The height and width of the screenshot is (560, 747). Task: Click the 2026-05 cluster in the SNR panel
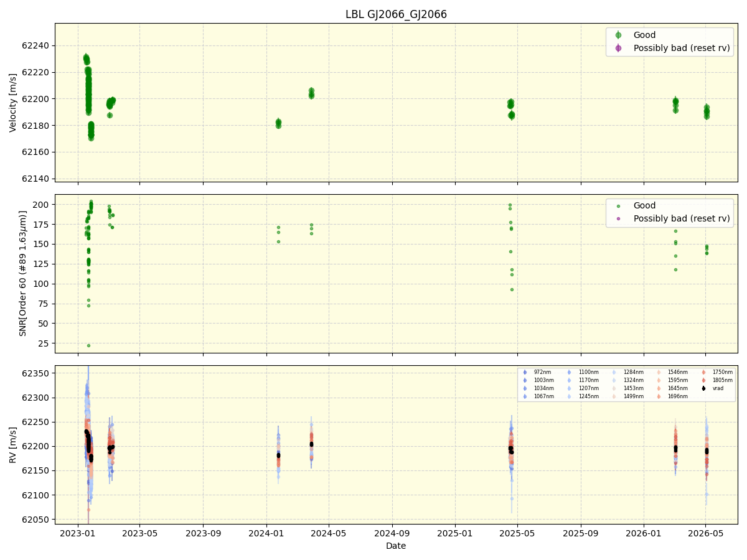point(707,249)
